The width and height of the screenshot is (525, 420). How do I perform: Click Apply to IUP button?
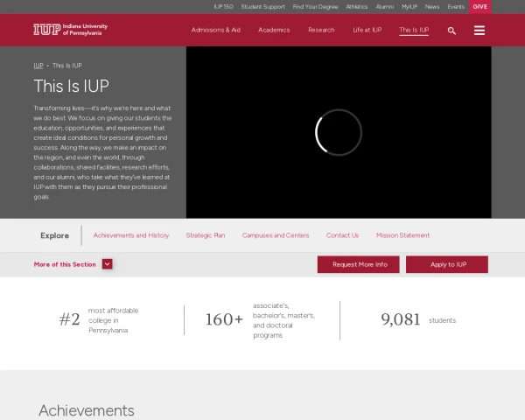(447, 264)
